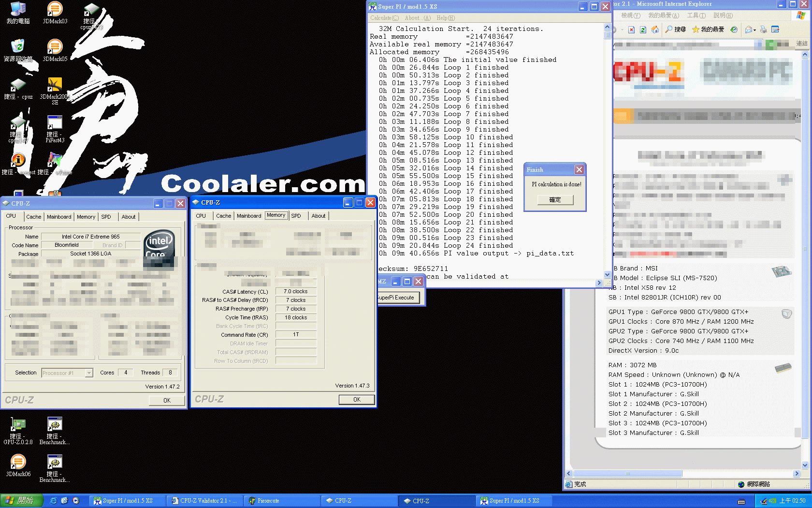Click the system clock 上午 02:50

(x=793, y=501)
